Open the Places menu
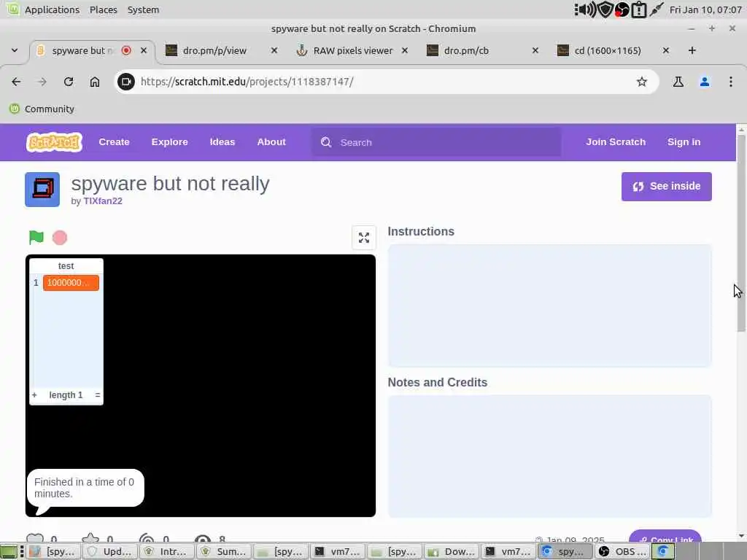The image size is (747, 560). coord(104,9)
